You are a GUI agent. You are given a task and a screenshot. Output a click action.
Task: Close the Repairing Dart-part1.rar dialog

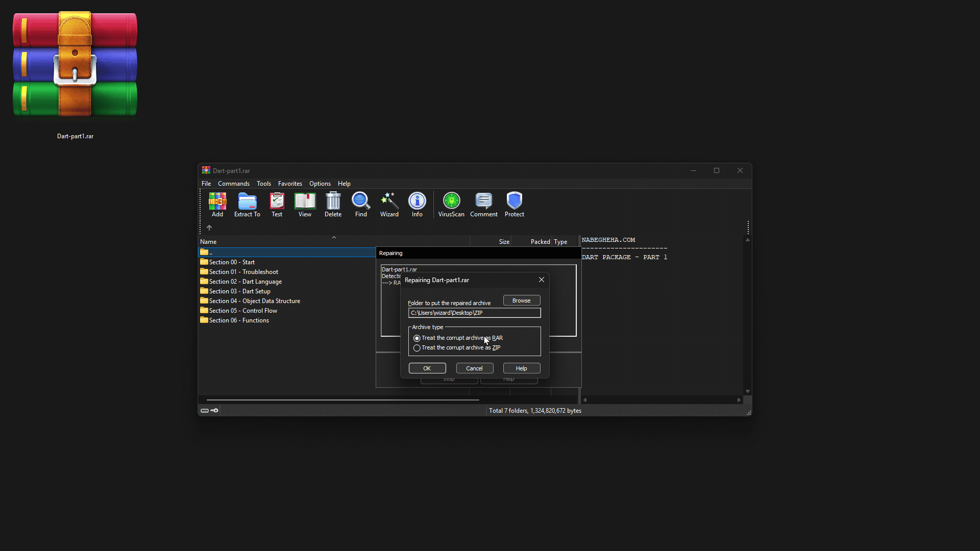click(x=542, y=280)
